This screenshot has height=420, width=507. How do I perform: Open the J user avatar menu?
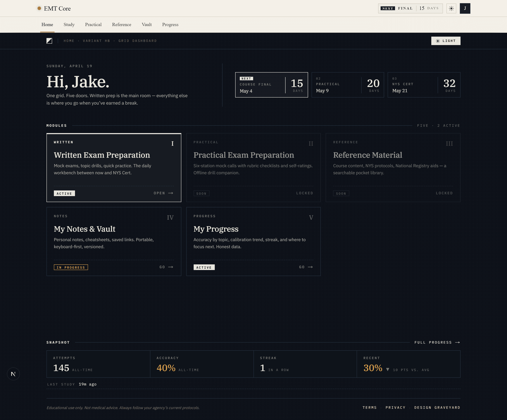click(465, 8)
